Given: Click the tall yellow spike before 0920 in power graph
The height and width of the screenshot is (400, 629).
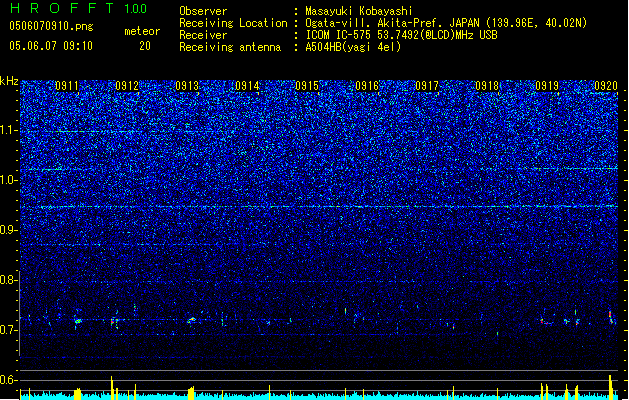Looking at the screenshot, I should tap(611, 387).
